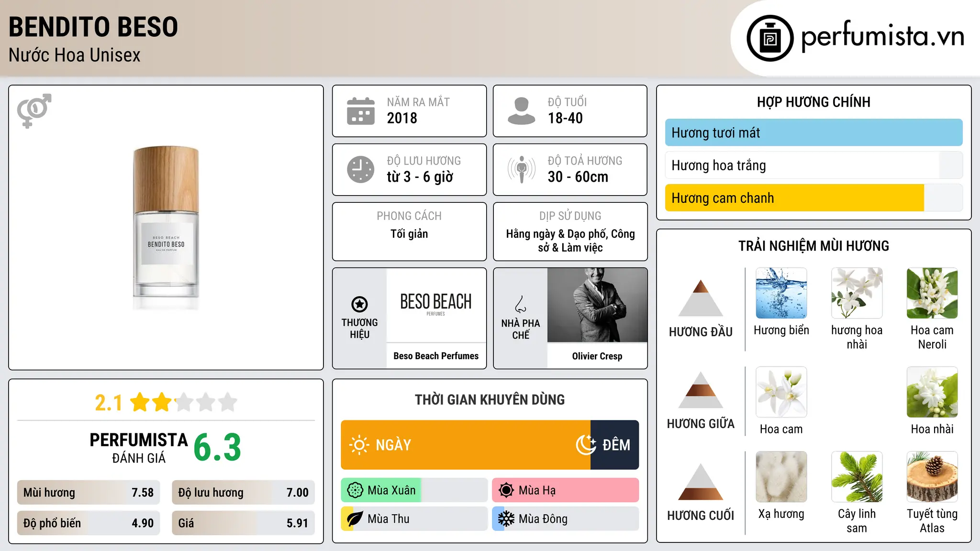Click the Mùa Đông season bar
The width and height of the screenshot is (980, 551).
coord(566,519)
